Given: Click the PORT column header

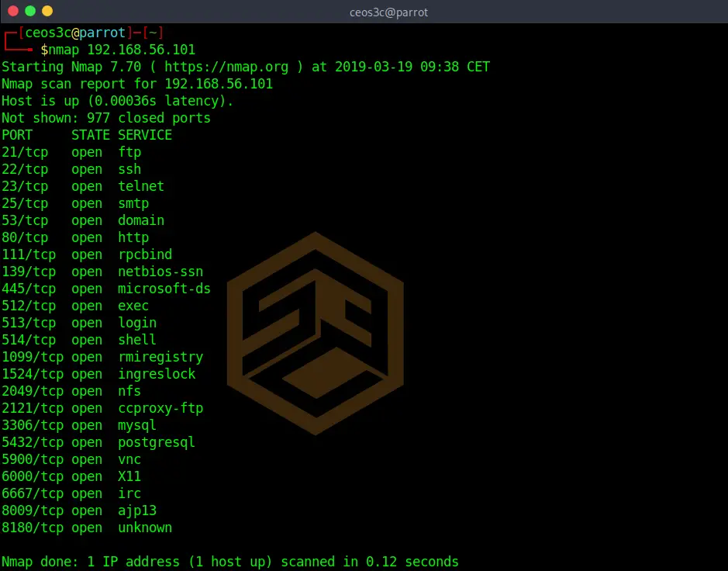Looking at the screenshot, I should [x=17, y=135].
